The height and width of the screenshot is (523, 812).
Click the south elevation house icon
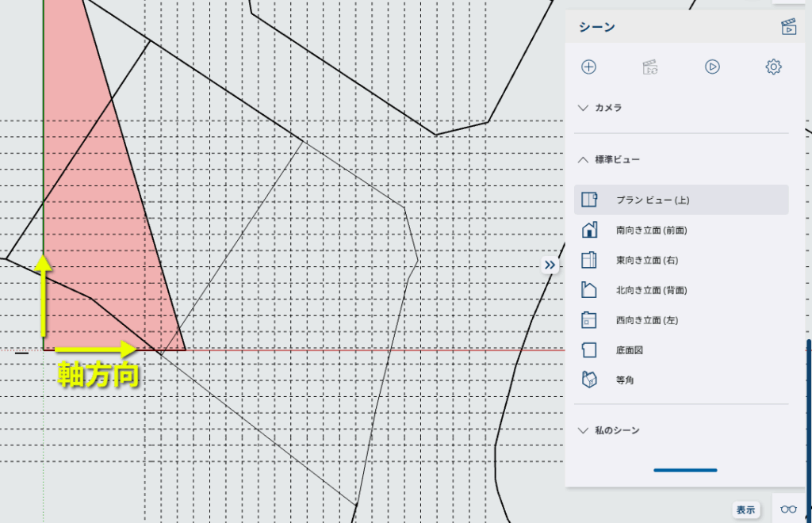point(589,230)
